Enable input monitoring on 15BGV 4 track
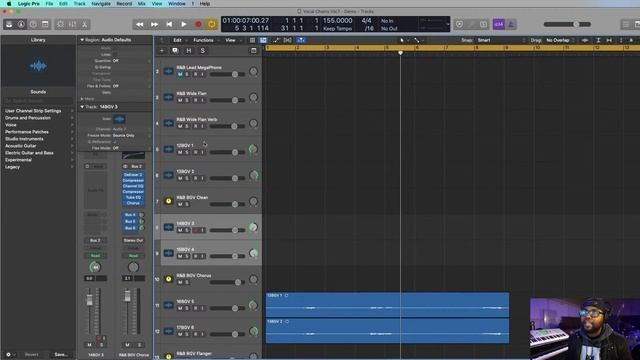 pos(202,256)
